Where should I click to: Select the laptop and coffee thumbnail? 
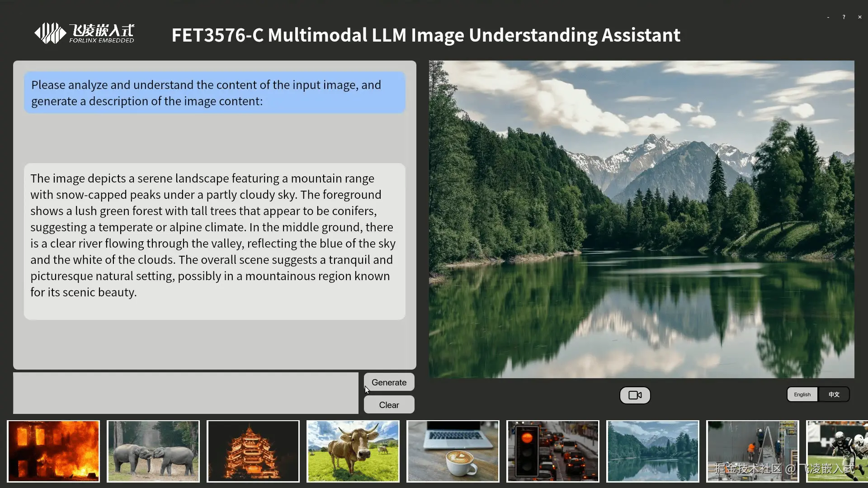(453, 451)
